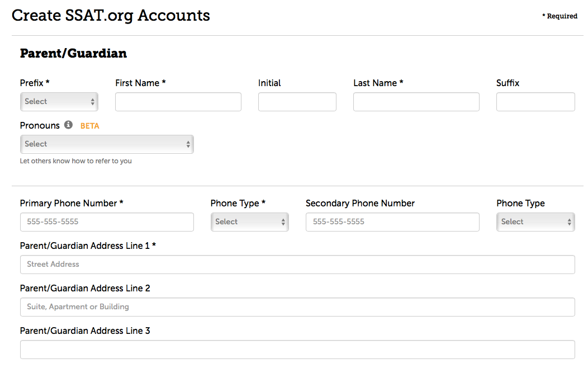The height and width of the screenshot is (368, 588).
Task: Click the Address Line 3 input field
Action: click(x=297, y=350)
